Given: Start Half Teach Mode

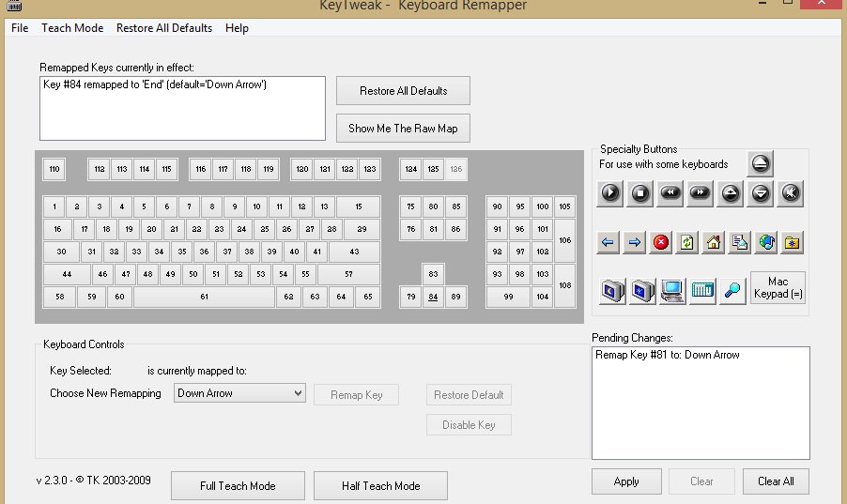Looking at the screenshot, I should (x=381, y=485).
